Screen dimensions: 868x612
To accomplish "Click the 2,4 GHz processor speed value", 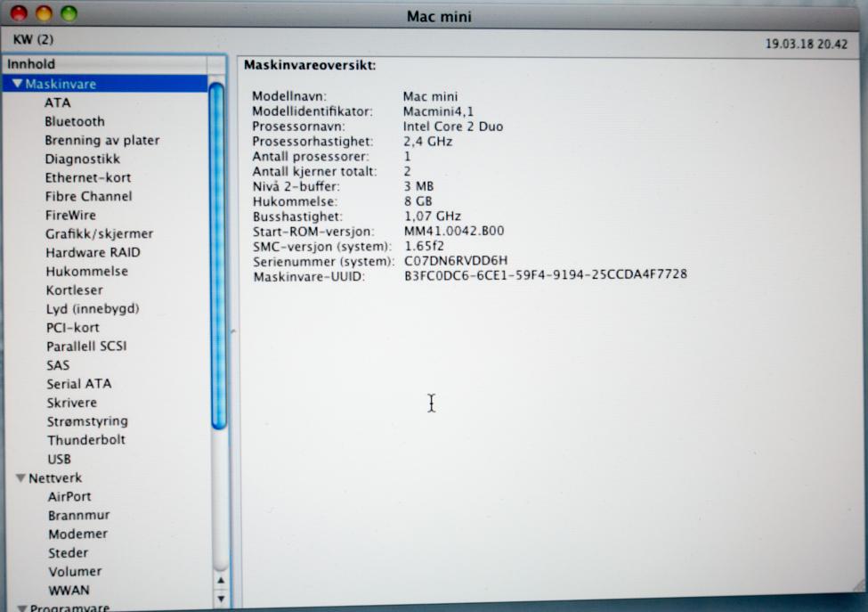I will coord(427,142).
